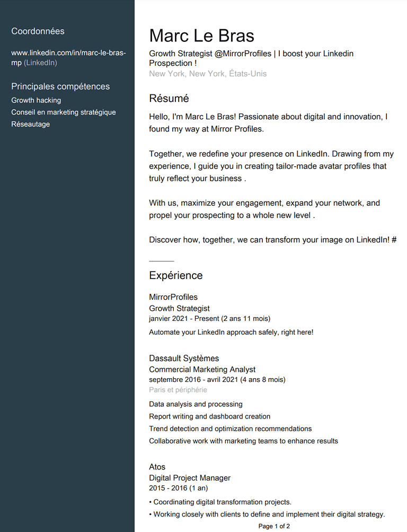Click the Marc Le Bras name heading
The height and width of the screenshot is (532, 407).
click(201, 36)
